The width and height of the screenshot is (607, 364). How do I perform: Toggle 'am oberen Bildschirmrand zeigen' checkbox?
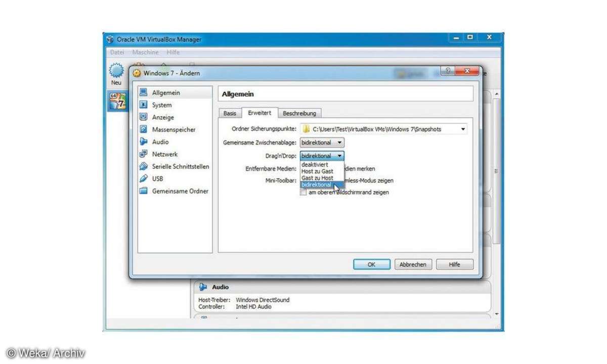303,193
